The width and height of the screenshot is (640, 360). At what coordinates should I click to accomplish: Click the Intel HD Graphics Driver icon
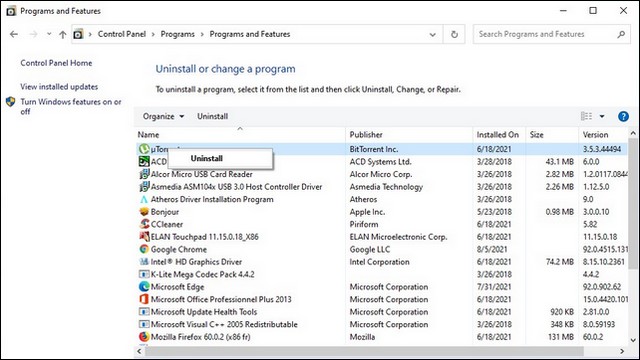[x=144, y=262]
